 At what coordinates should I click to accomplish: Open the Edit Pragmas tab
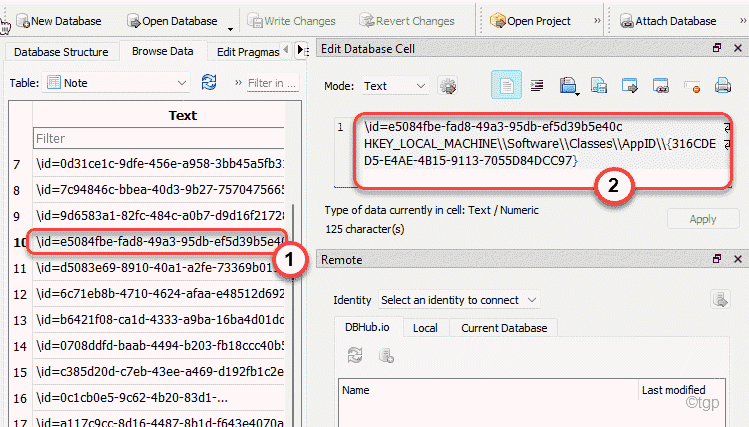pyautogui.click(x=248, y=52)
